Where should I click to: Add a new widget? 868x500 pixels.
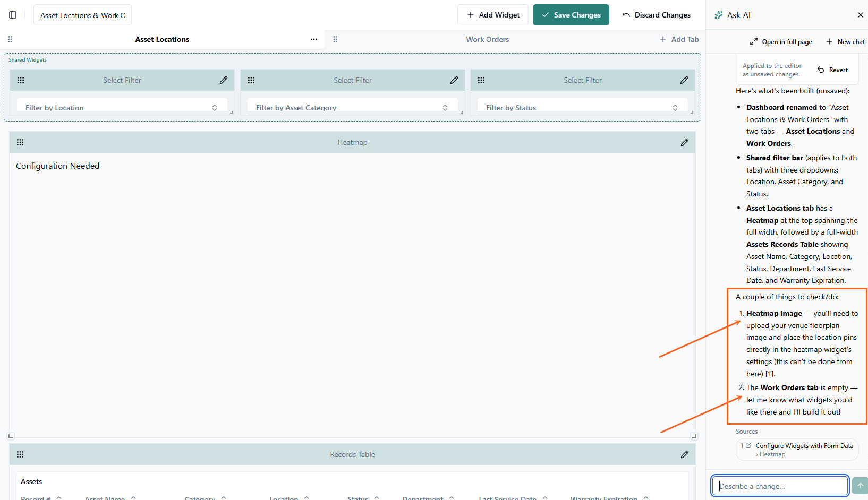pyautogui.click(x=493, y=15)
